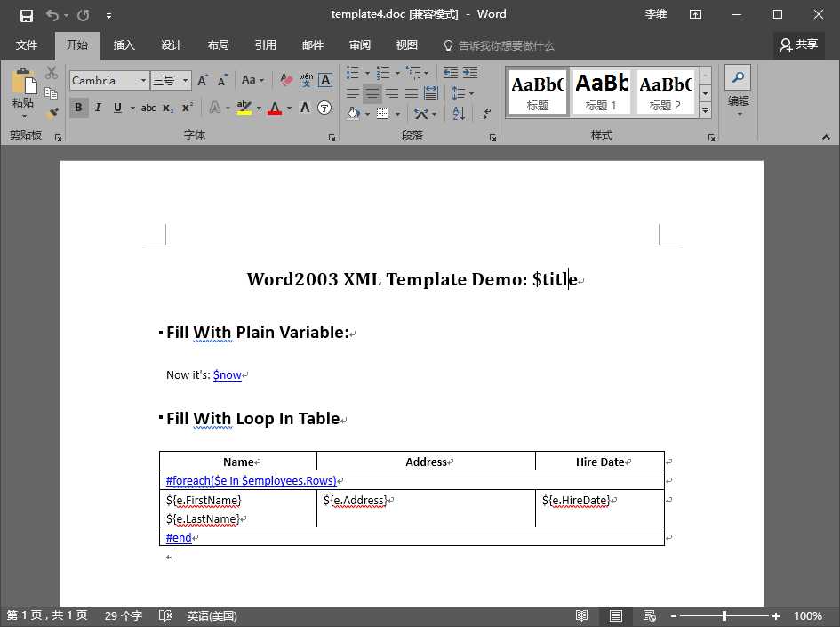Open the Cambria font name dropdown
The width and height of the screenshot is (840, 627).
point(144,80)
